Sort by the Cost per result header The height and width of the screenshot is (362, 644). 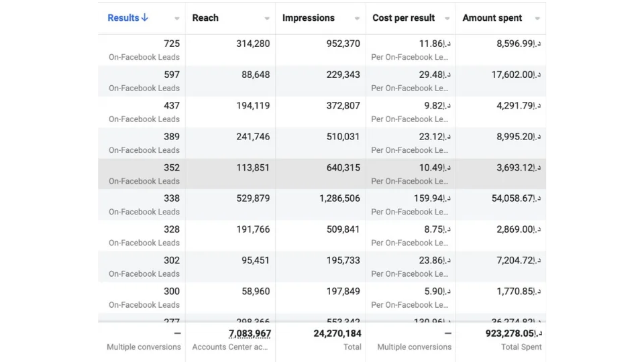tap(403, 18)
